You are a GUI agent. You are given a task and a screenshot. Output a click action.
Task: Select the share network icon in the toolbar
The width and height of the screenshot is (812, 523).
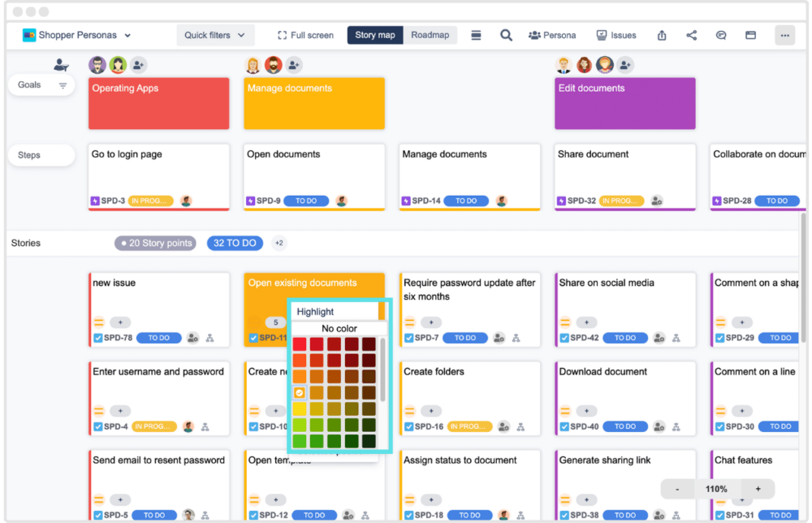coord(691,35)
